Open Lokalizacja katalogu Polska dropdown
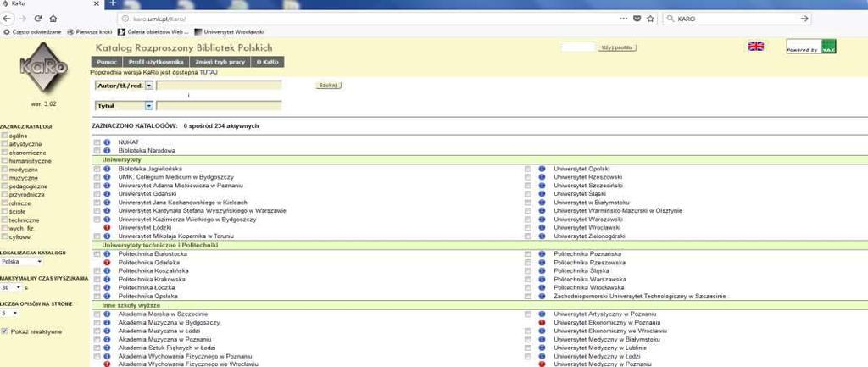868x367 pixels. click(21, 262)
